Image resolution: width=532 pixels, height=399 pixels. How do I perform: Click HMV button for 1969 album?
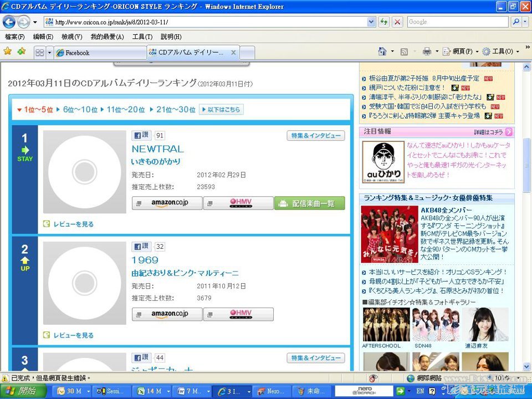pos(238,314)
